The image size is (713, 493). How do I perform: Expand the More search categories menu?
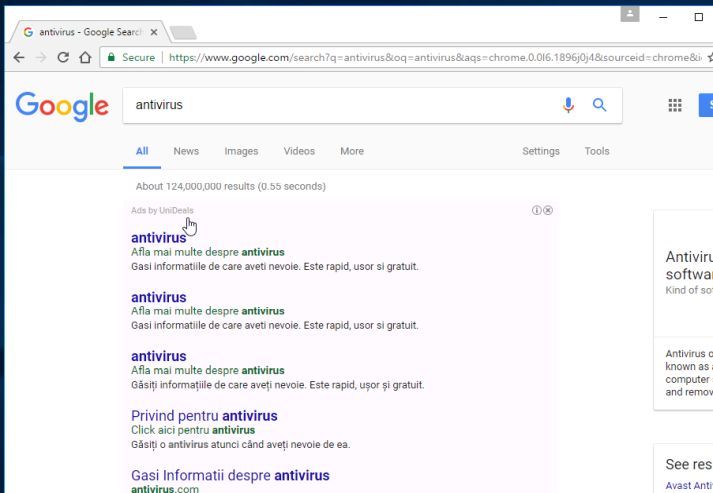[352, 151]
